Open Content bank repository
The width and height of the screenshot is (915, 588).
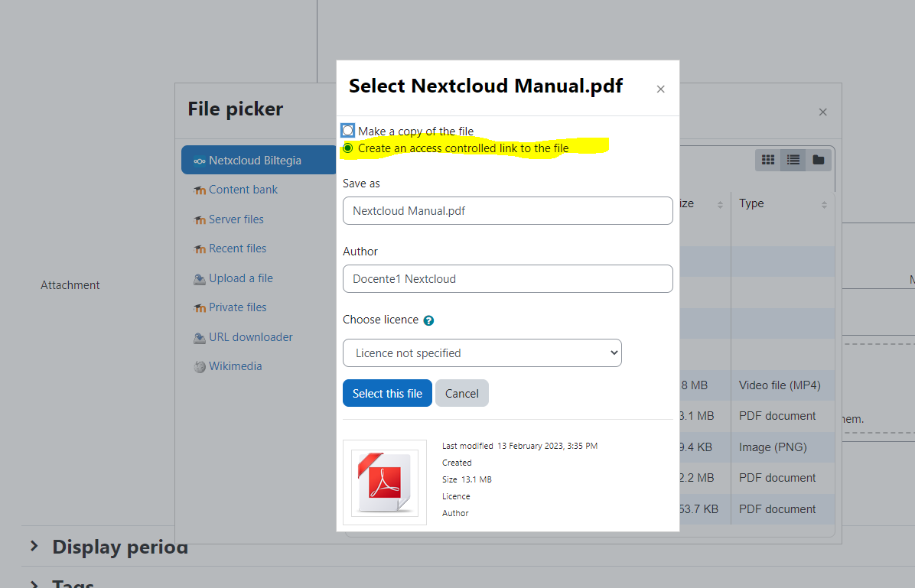point(243,190)
